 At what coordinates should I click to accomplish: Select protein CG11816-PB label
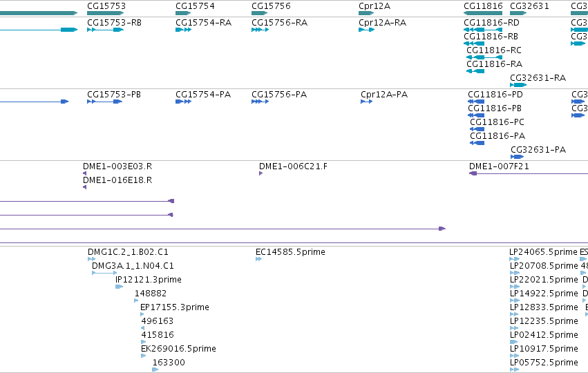[x=495, y=108]
